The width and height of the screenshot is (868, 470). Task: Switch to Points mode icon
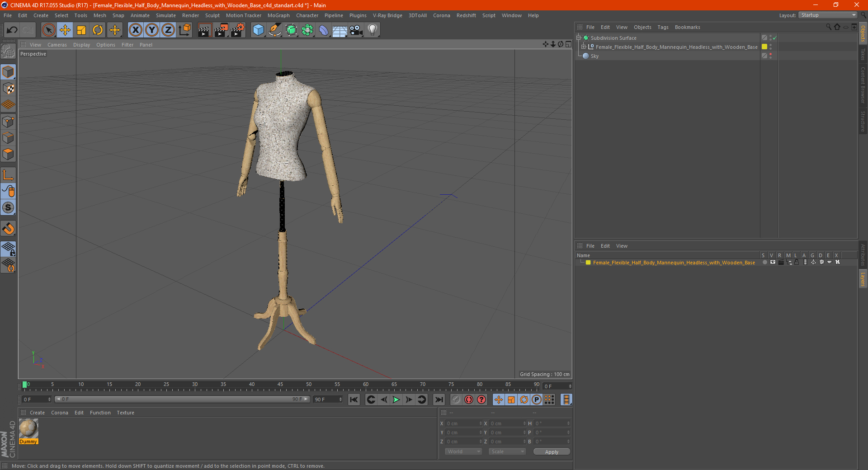8,122
